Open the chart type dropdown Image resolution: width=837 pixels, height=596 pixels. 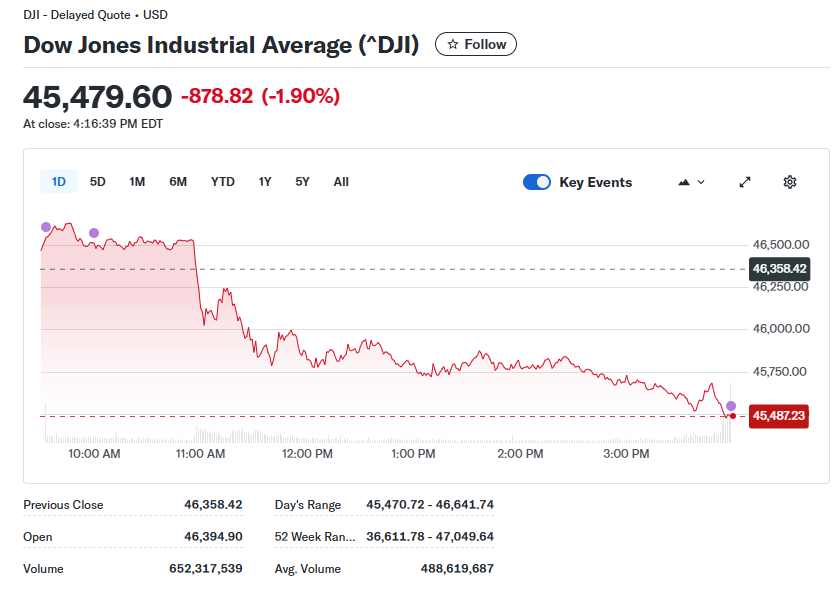point(692,182)
